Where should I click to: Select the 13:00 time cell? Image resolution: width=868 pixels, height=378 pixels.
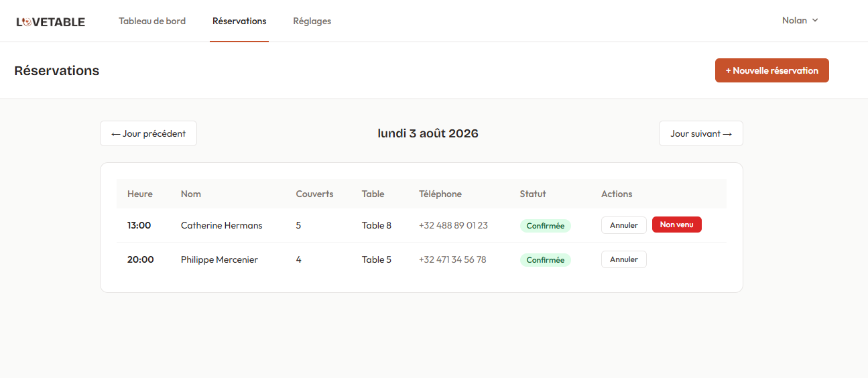pos(139,225)
